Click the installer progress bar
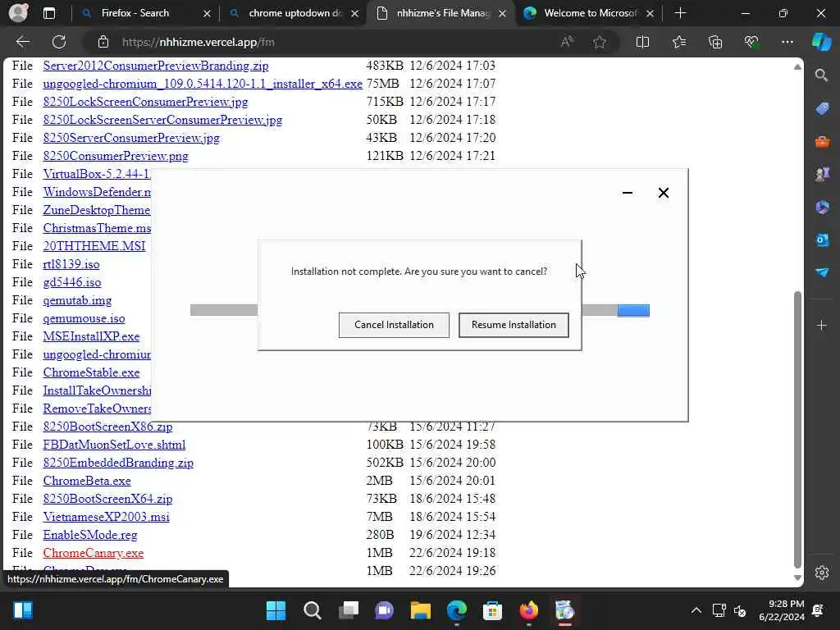The image size is (840, 630). coord(419,310)
